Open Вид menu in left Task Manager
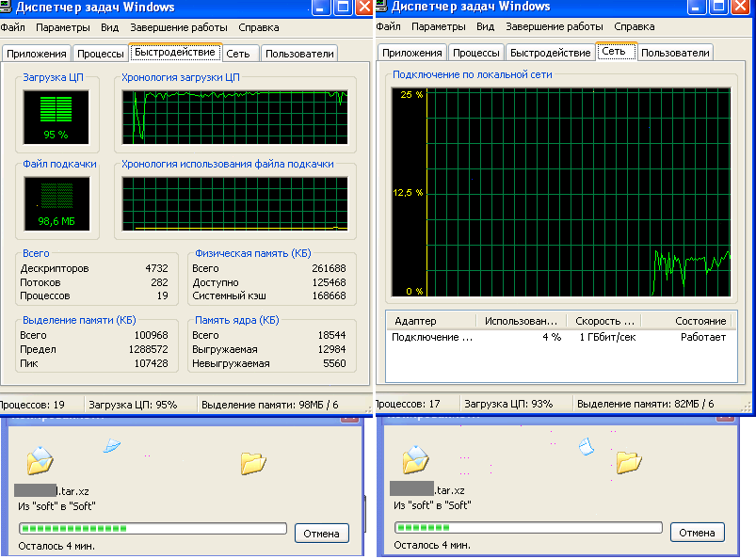The width and height of the screenshot is (756, 559). pyautogui.click(x=109, y=27)
